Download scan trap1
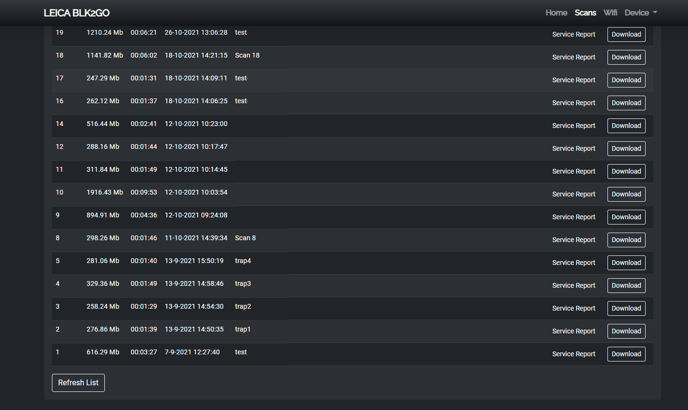The image size is (688, 410). (626, 331)
